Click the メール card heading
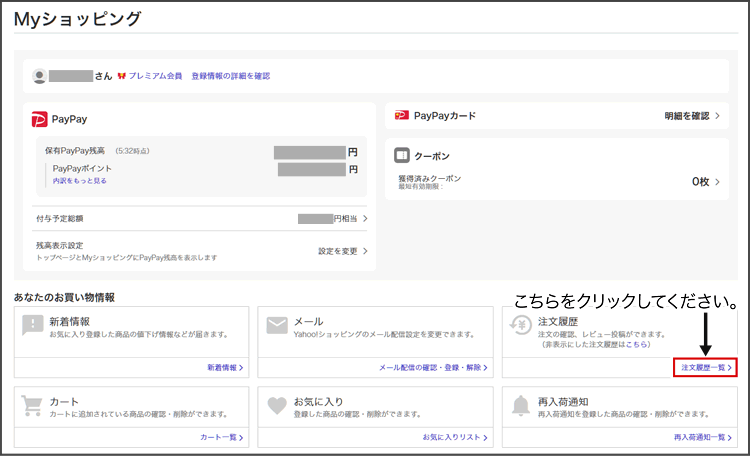750x462 pixels. pos(309,321)
